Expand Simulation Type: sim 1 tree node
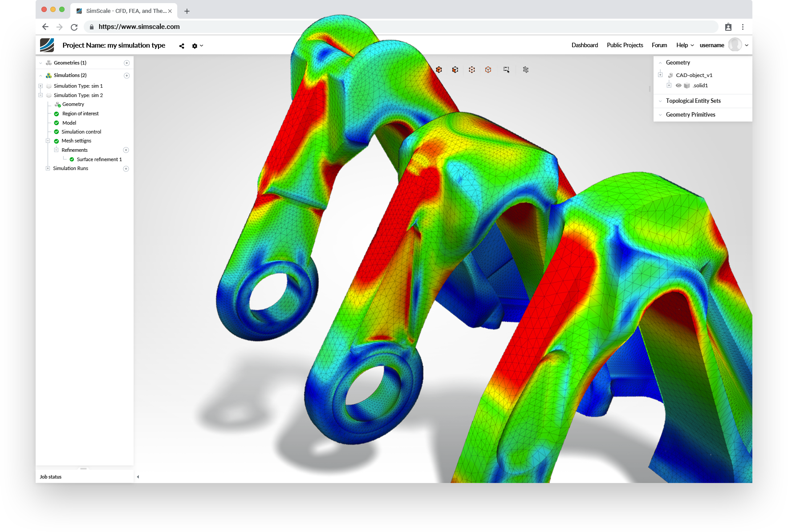 coord(41,85)
